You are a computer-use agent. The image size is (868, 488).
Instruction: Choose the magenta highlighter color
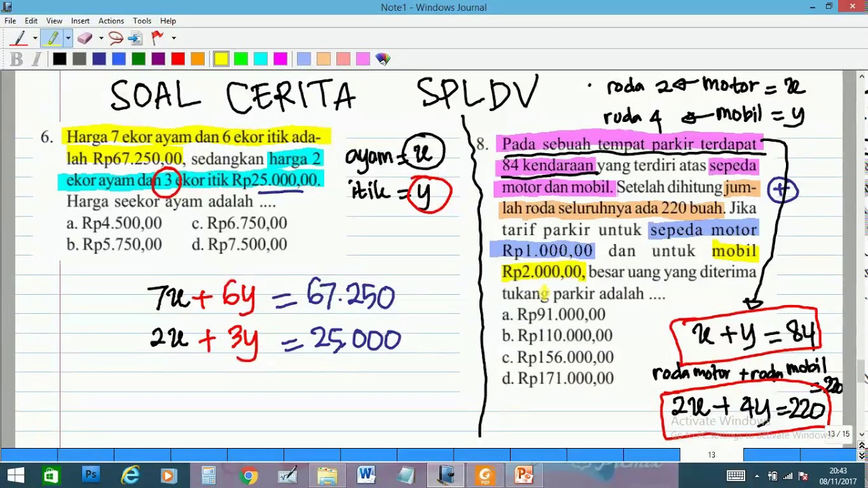(x=280, y=60)
